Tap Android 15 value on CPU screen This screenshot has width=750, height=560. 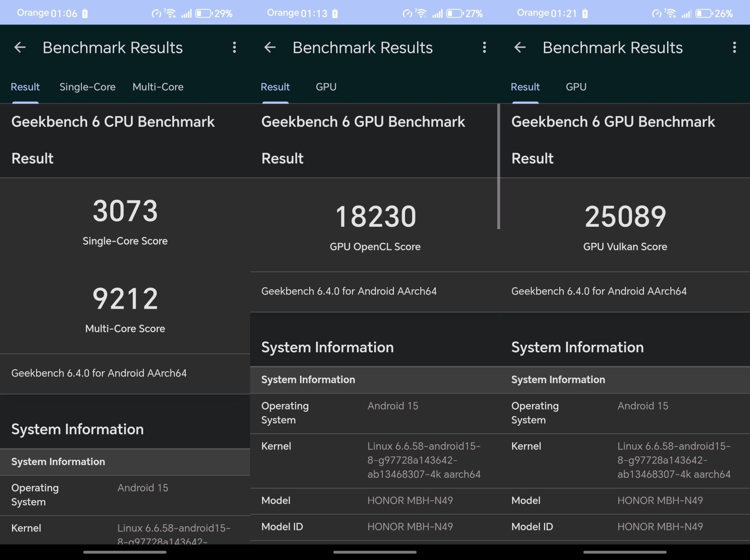[x=143, y=488]
